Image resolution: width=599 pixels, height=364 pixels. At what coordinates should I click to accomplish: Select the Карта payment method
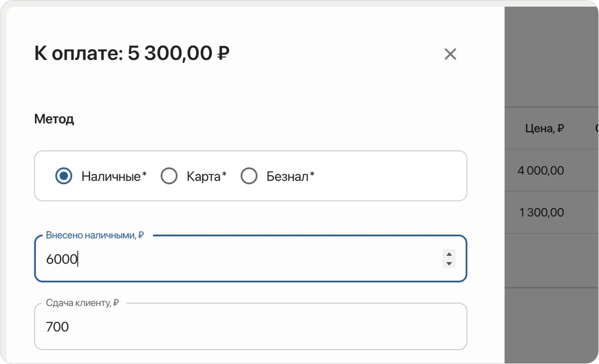(x=169, y=176)
